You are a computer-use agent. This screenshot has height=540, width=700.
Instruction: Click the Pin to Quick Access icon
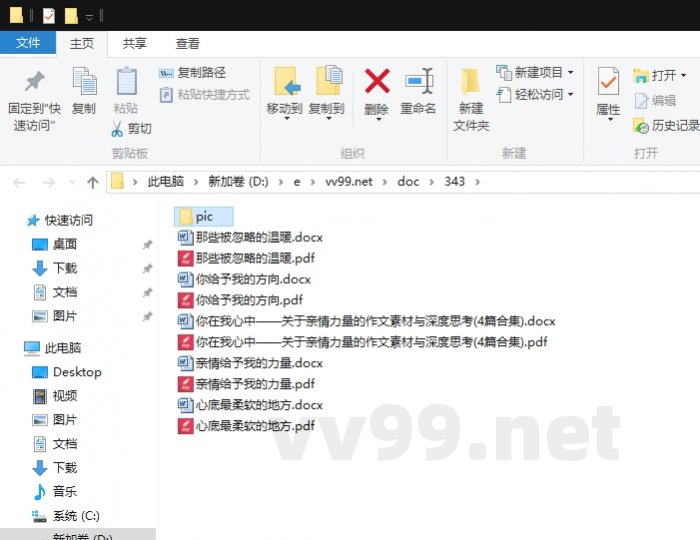pos(34,81)
